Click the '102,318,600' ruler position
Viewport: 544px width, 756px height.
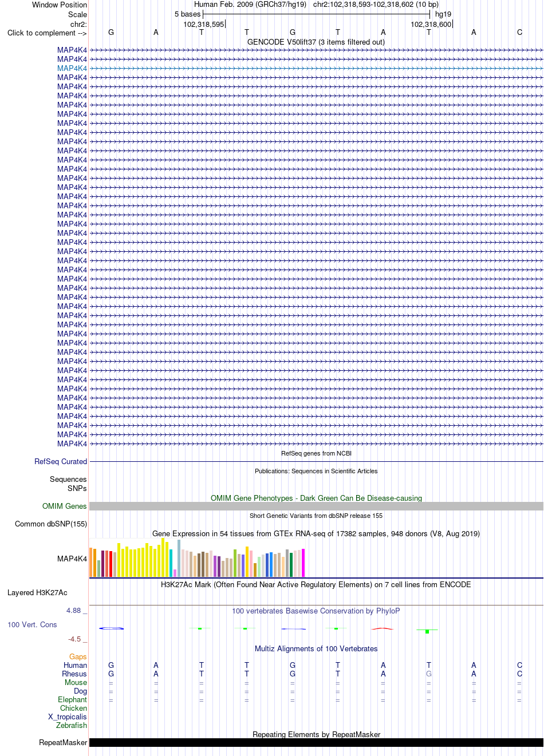coord(431,24)
